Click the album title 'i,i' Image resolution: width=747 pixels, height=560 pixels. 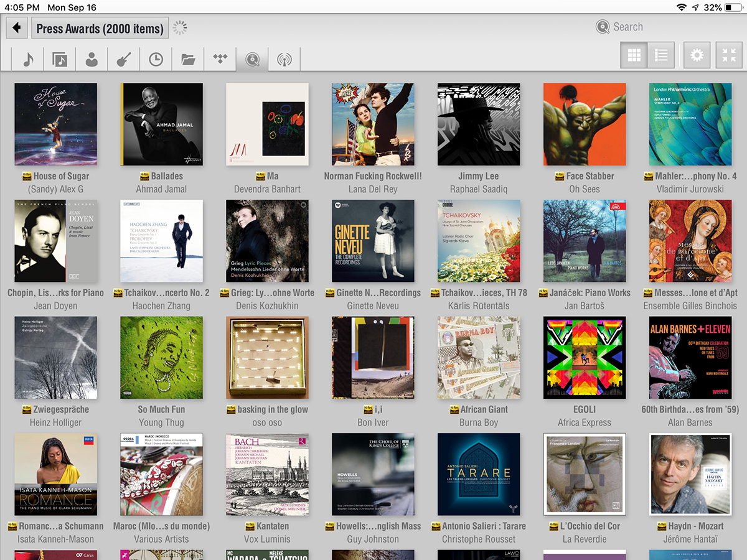[378, 409]
